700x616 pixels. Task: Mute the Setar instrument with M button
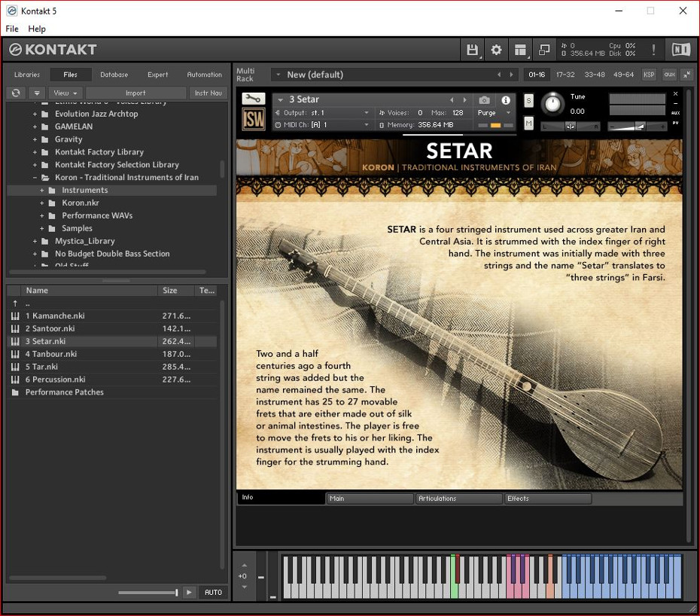tap(528, 123)
